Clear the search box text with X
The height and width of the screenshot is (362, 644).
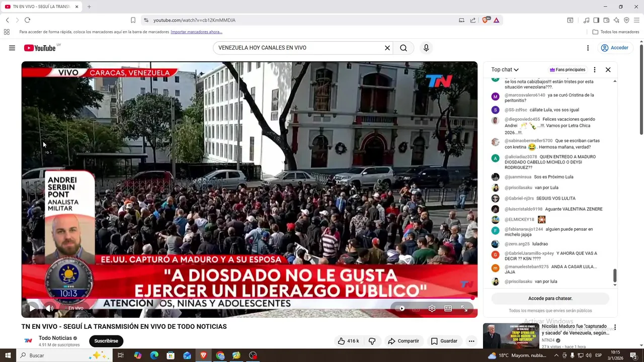point(387,48)
